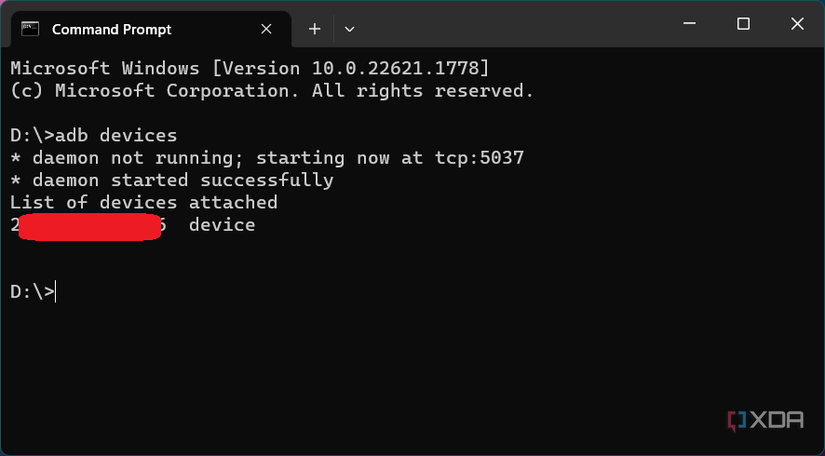825x456 pixels.
Task: Click empty terminal area below the prompt
Action: (x=410, y=368)
